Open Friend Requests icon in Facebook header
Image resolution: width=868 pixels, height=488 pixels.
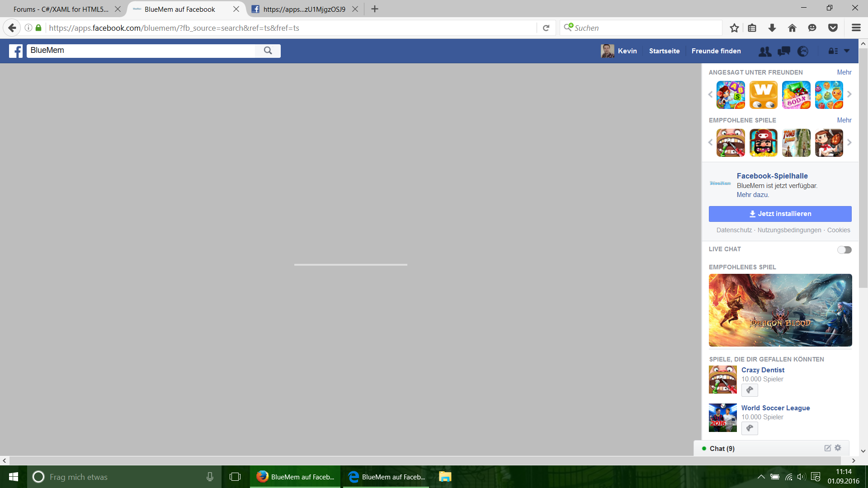[x=765, y=51]
